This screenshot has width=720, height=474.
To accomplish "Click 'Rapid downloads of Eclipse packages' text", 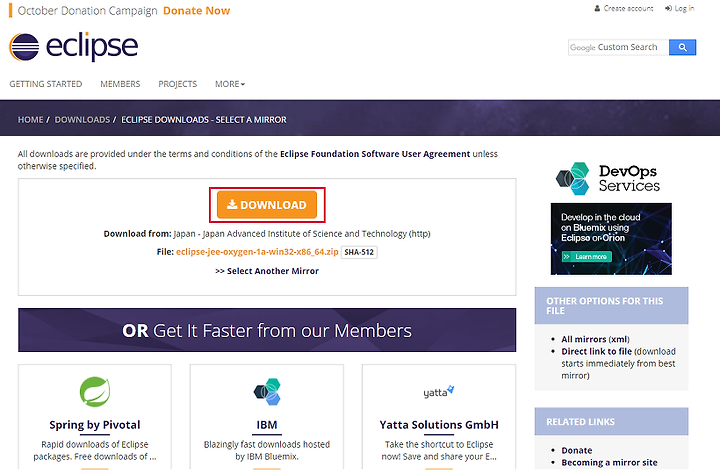I will click(x=95, y=451).
